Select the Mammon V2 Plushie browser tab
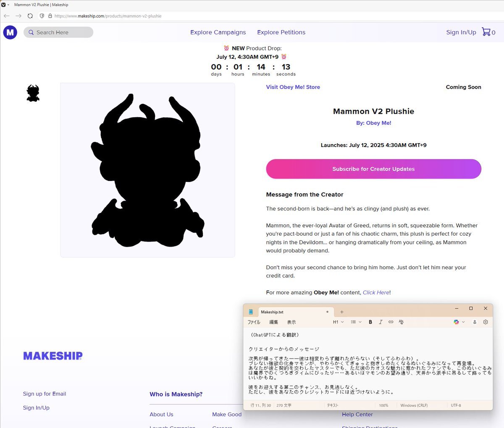This screenshot has height=428, width=504. tap(41, 5)
